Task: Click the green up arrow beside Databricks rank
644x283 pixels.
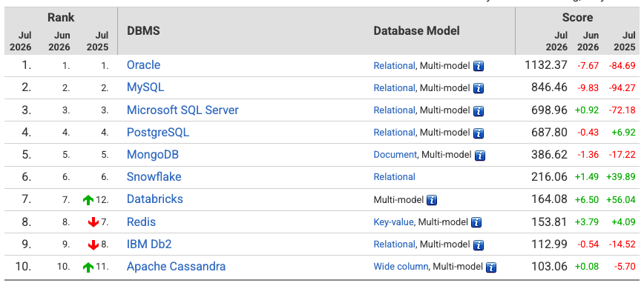Action: point(88,200)
